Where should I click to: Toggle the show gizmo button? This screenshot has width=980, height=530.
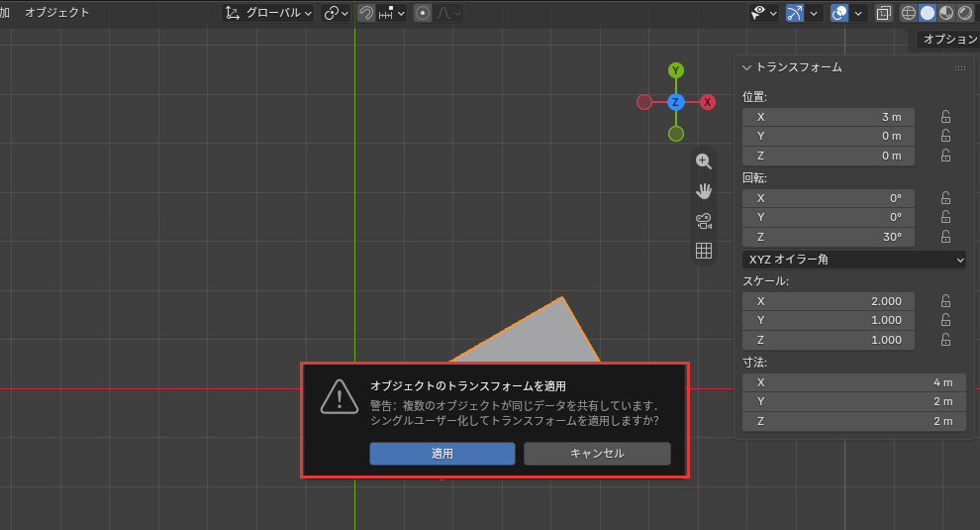[794, 13]
